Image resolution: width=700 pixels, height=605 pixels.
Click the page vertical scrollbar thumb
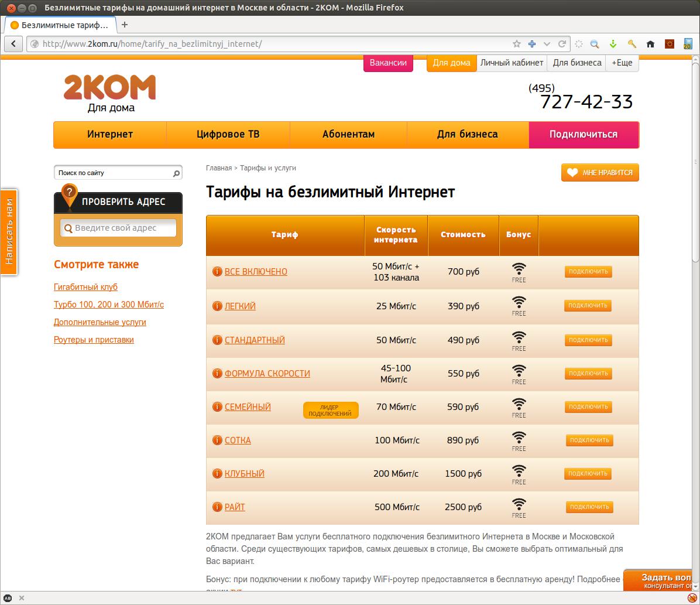[x=695, y=163]
